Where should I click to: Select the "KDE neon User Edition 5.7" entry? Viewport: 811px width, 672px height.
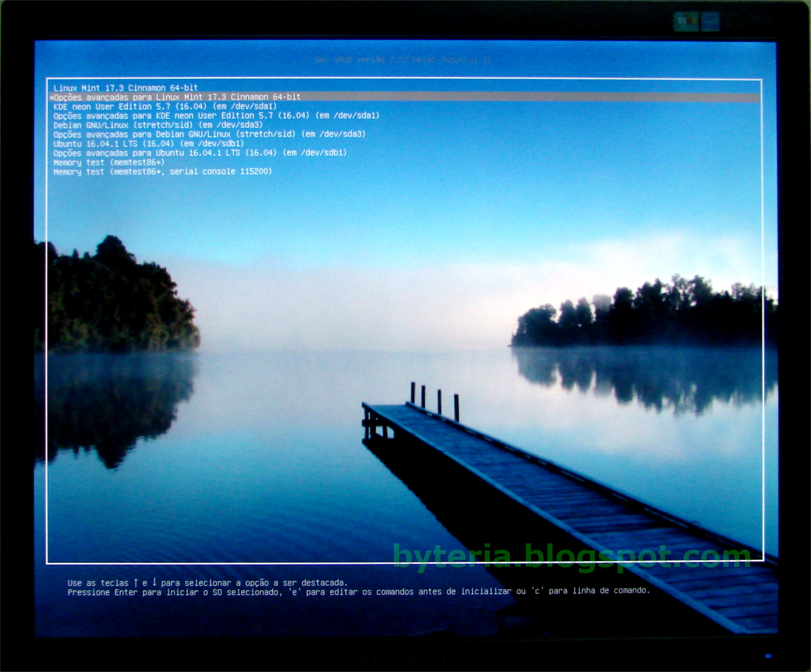click(x=162, y=106)
